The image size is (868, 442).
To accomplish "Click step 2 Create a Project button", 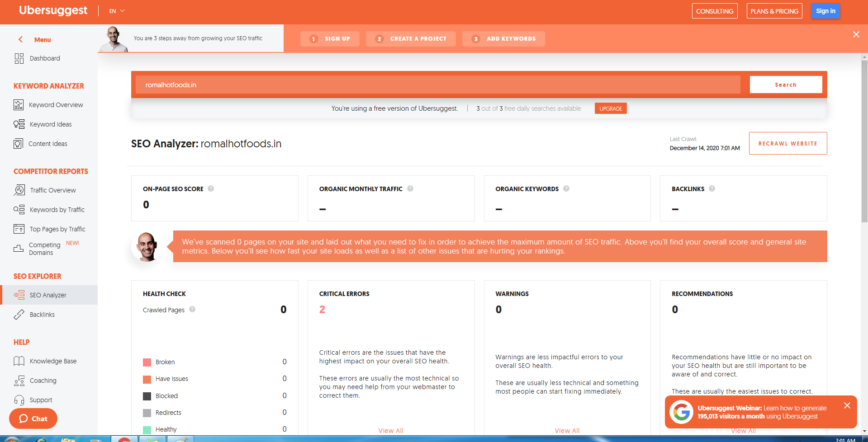I will tap(411, 39).
